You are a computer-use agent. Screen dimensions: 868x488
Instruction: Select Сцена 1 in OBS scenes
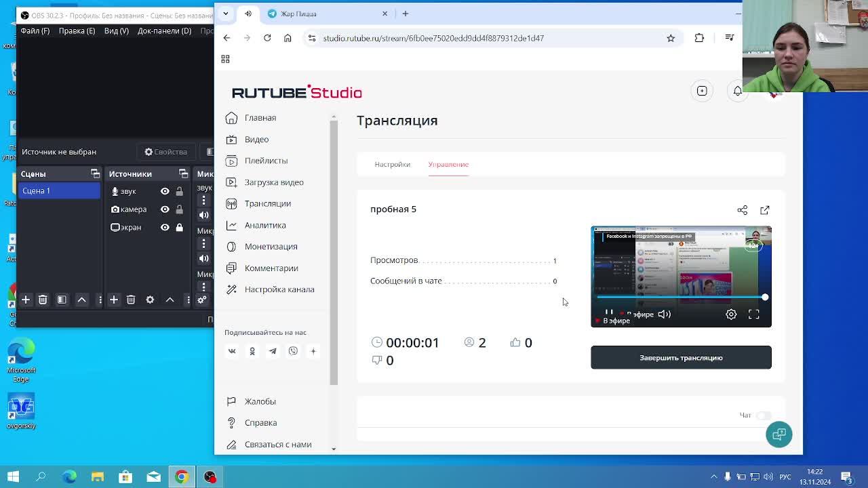(60, 191)
